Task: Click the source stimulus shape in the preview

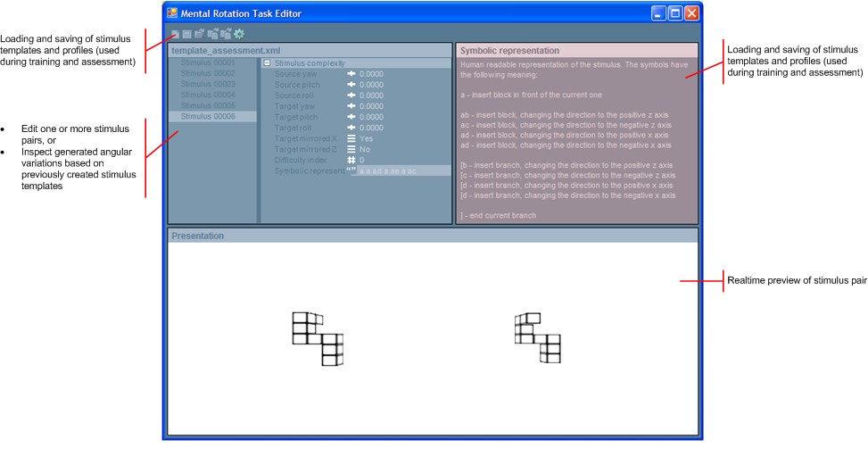Action: pyautogui.click(x=318, y=338)
